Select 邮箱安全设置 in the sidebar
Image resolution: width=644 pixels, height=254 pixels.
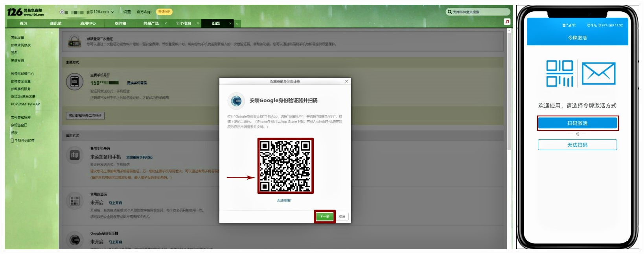click(x=21, y=81)
